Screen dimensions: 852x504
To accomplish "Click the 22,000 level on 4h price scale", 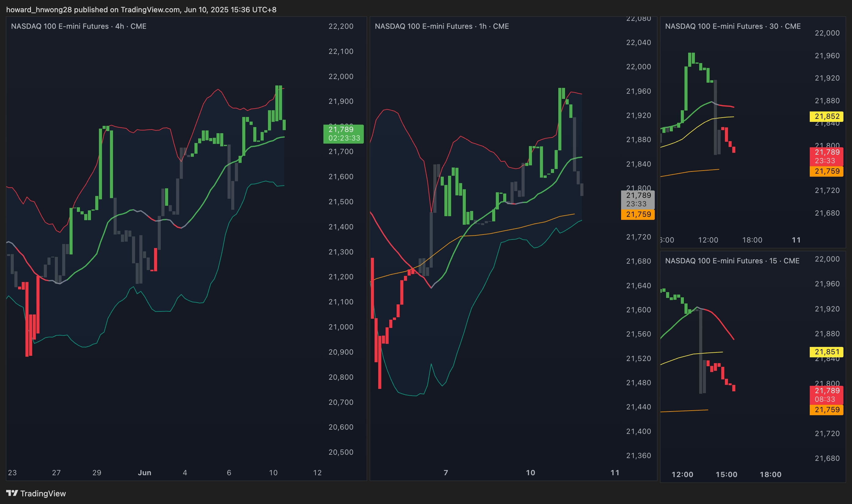I will click(341, 77).
